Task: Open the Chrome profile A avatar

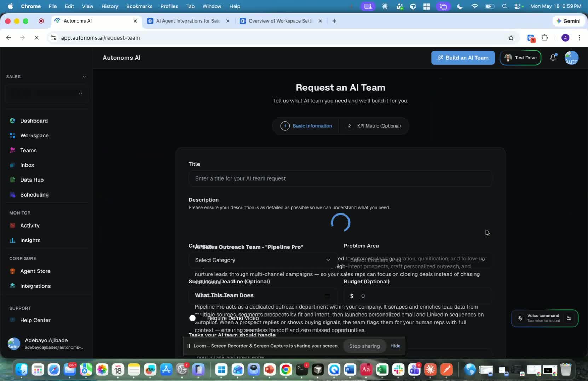Action: [x=565, y=38]
